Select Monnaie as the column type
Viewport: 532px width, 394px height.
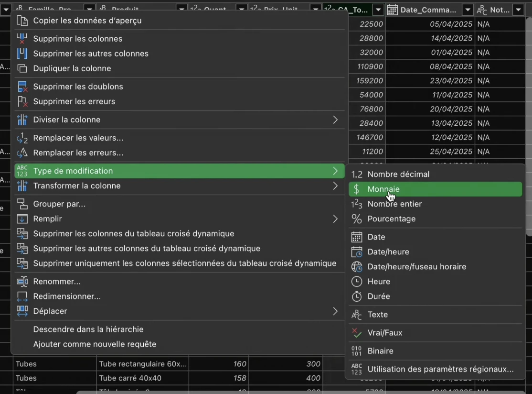(x=436, y=189)
